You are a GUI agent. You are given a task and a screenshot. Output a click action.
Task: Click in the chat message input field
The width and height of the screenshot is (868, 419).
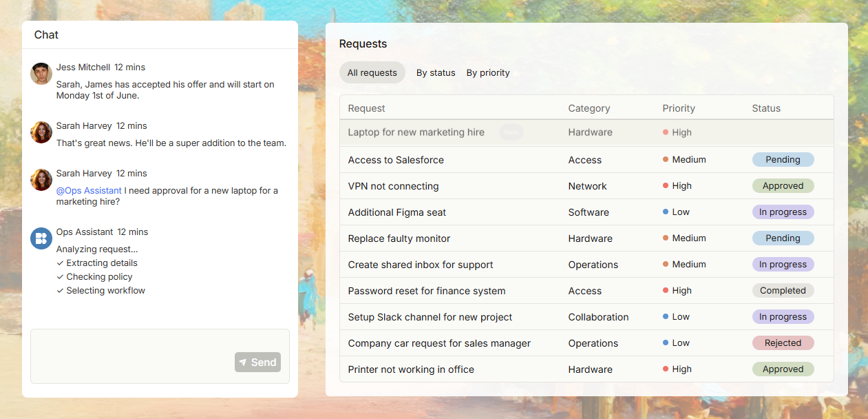pyautogui.click(x=160, y=356)
